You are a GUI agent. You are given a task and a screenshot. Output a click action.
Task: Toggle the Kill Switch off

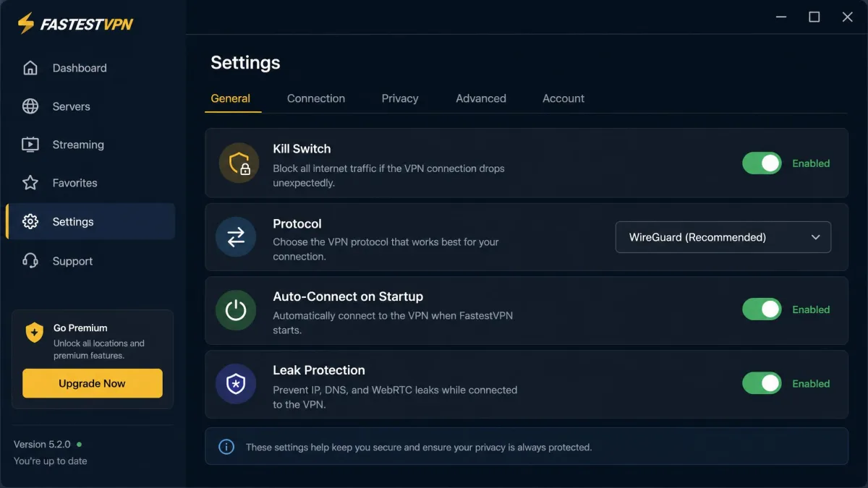click(x=762, y=163)
